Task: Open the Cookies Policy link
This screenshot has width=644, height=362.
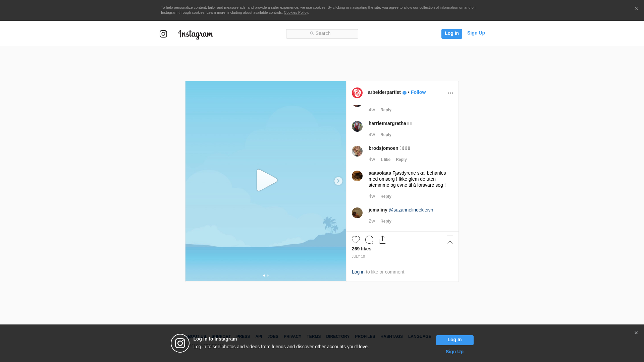Action: [296, 12]
